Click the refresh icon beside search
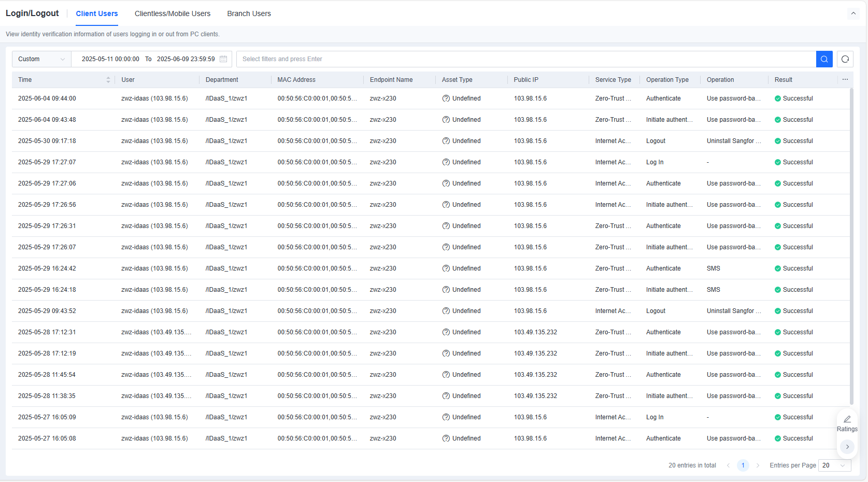The image size is (868, 482). (845, 59)
